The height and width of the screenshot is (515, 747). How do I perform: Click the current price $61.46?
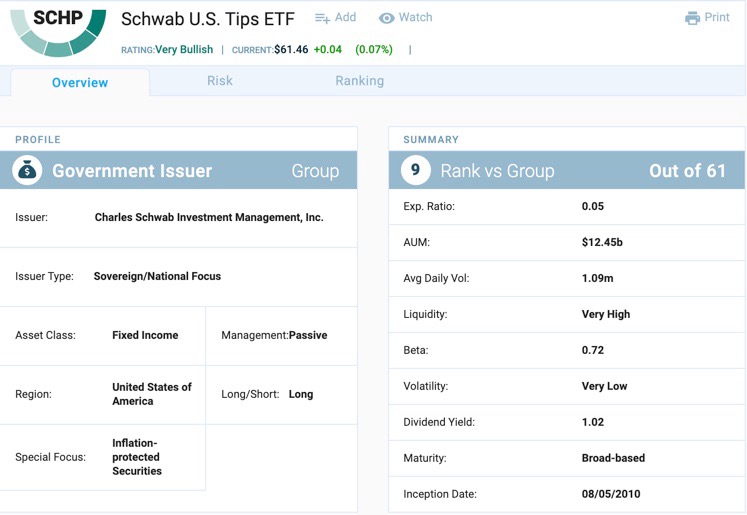[x=291, y=49]
